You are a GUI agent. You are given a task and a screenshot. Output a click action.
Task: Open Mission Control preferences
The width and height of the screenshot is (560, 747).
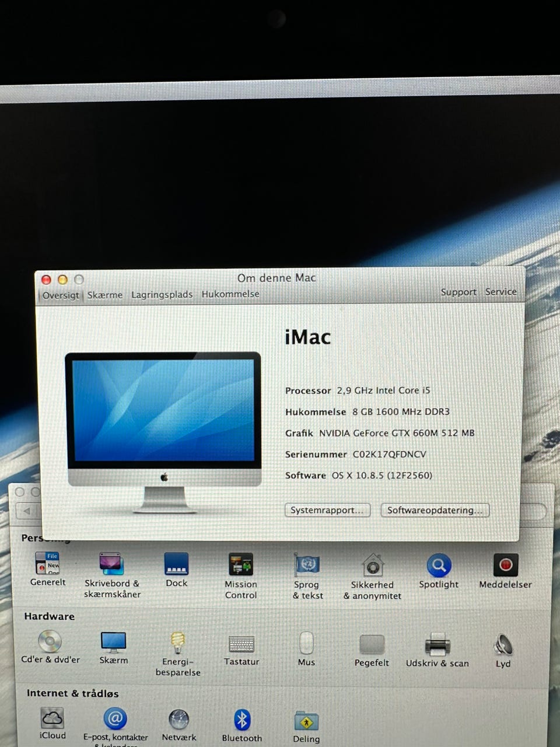[241, 576]
